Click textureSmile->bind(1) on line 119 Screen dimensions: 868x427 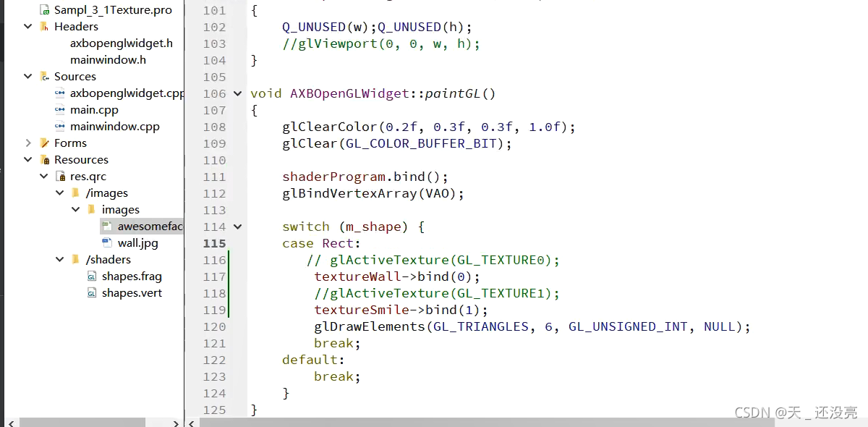tap(401, 310)
